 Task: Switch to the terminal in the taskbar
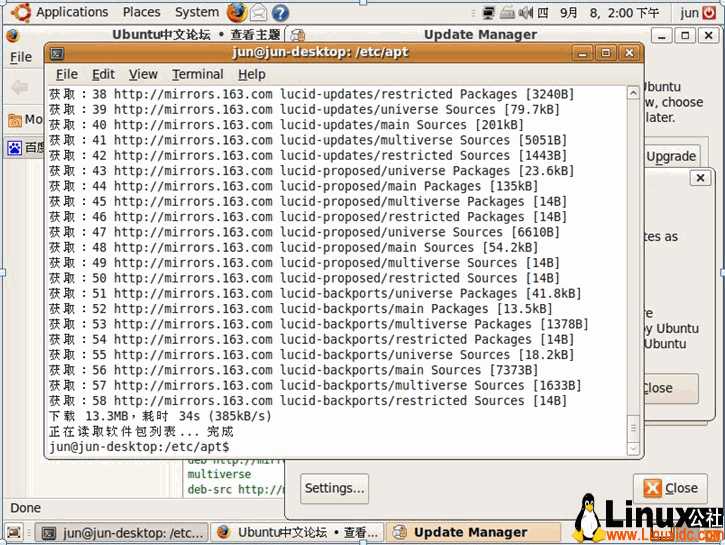[123, 533]
